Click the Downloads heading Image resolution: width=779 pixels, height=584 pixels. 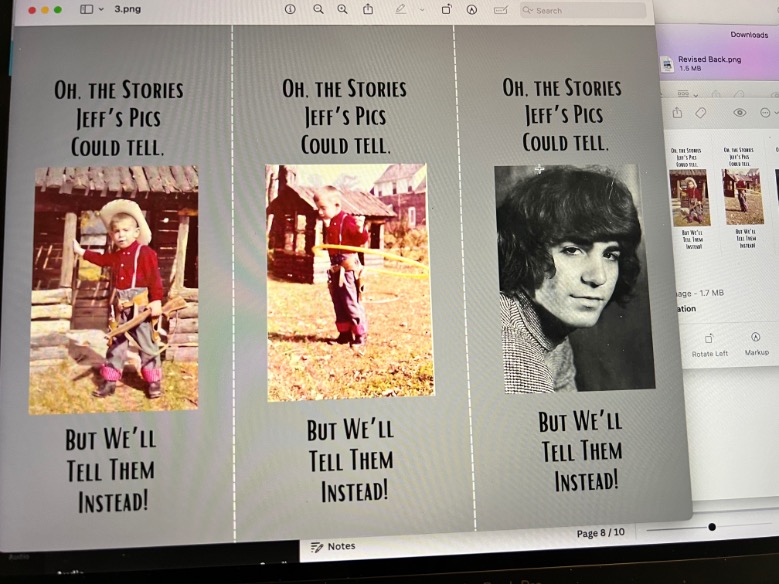point(749,34)
